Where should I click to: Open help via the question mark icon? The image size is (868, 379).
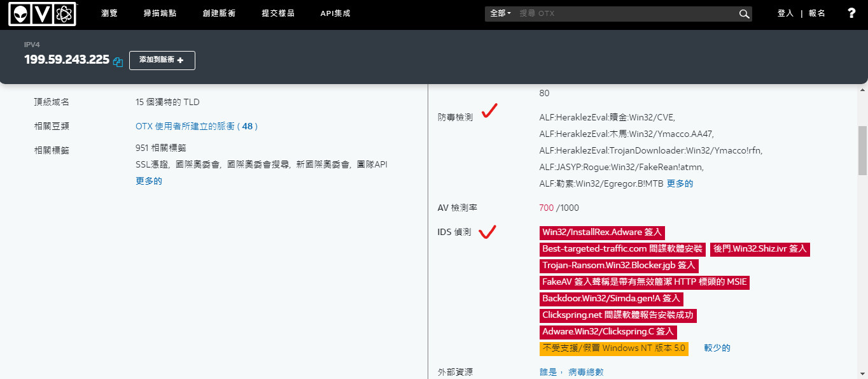[851, 13]
